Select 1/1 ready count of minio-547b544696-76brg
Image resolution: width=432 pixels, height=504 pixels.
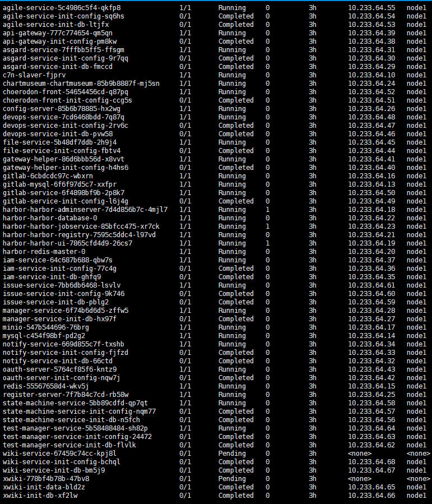(185, 327)
